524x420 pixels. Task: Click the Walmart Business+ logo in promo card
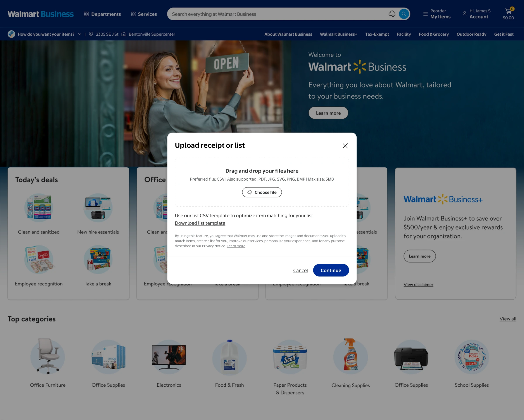(x=443, y=199)
